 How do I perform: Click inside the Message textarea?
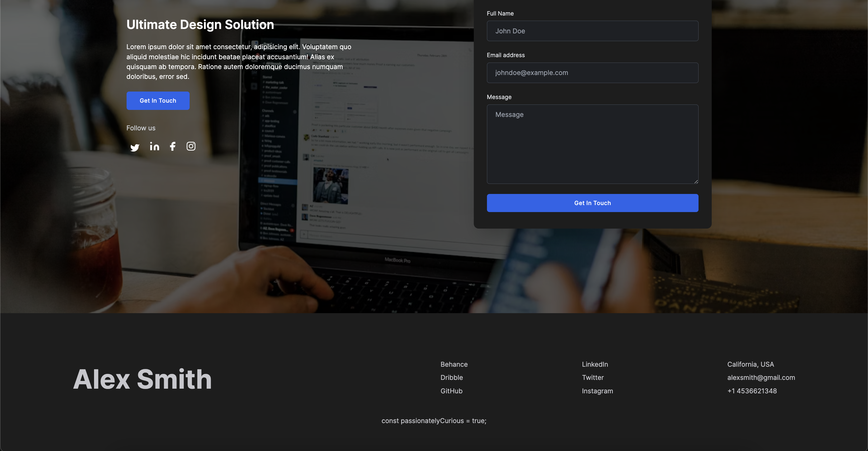592,144
